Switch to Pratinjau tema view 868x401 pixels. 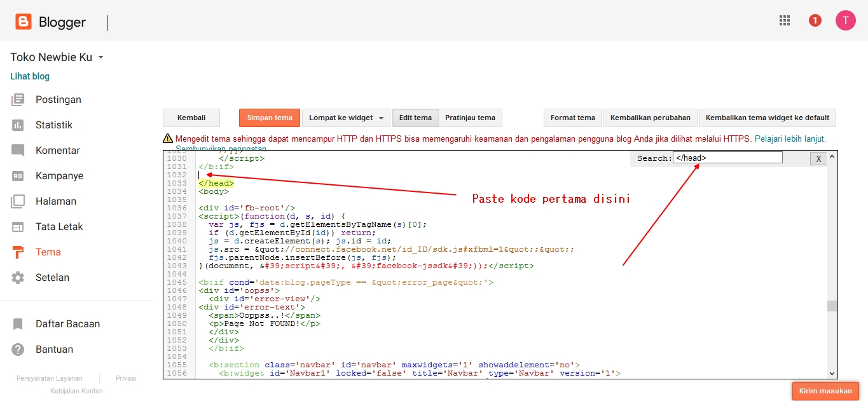point(470,118)
